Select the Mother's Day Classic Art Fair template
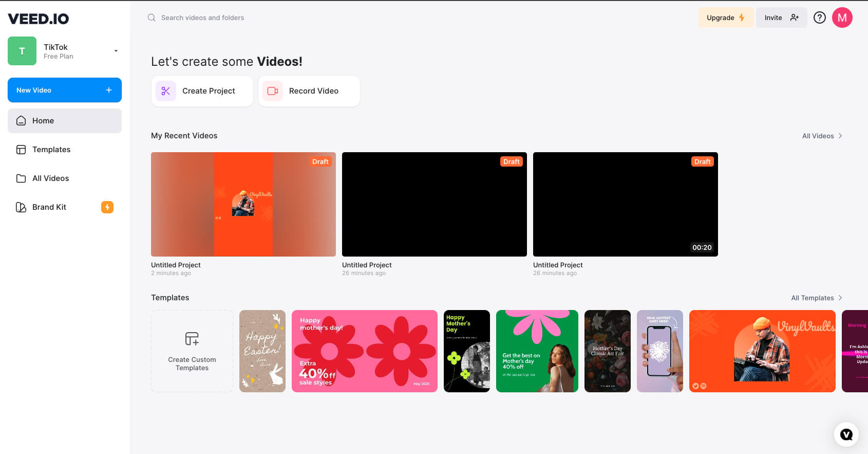This screenshot has height=454, width=868. (608, 351)
